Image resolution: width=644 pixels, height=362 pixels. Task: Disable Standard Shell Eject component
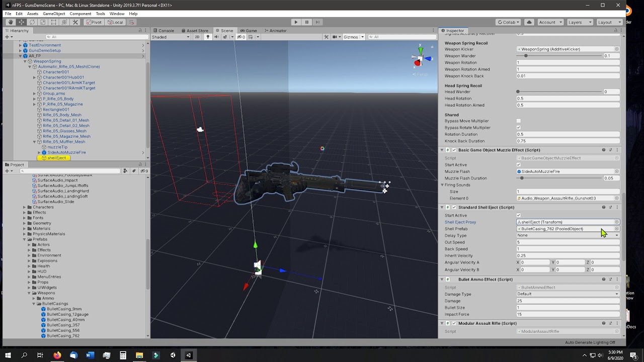454,207
